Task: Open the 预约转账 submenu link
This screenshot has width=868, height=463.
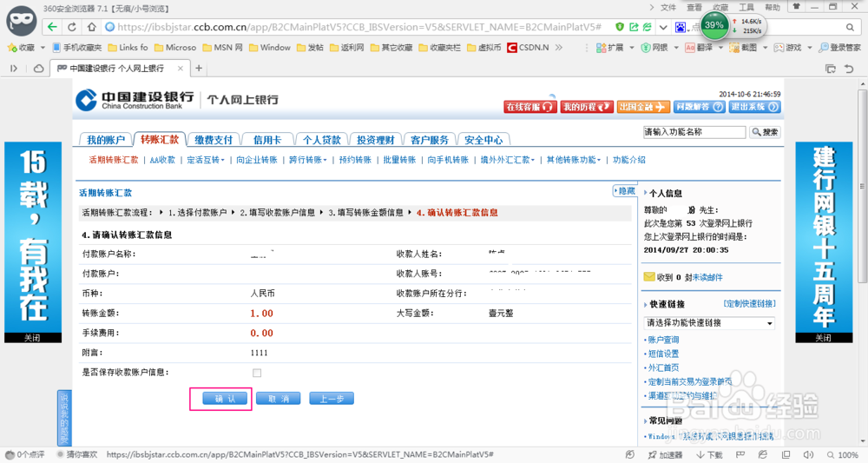Action: (x=355, y=160)
